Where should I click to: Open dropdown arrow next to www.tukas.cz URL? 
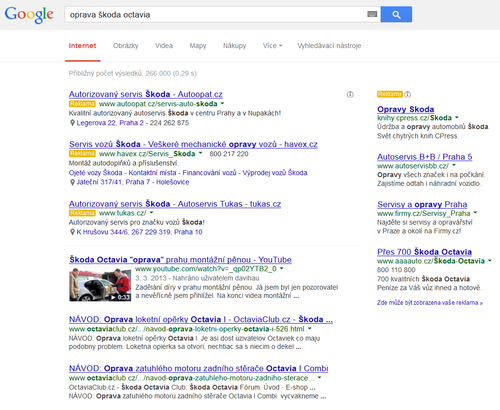click(151, 213)
